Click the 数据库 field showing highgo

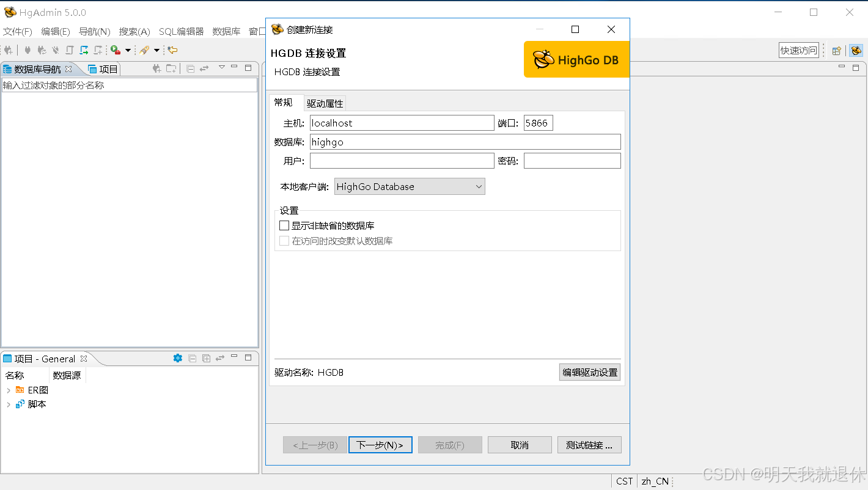465,142
